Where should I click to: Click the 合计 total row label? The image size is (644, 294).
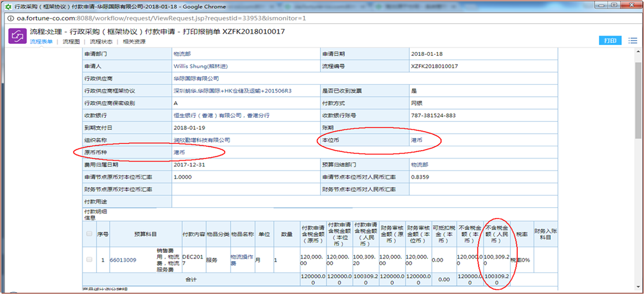(x=191, y=279)
